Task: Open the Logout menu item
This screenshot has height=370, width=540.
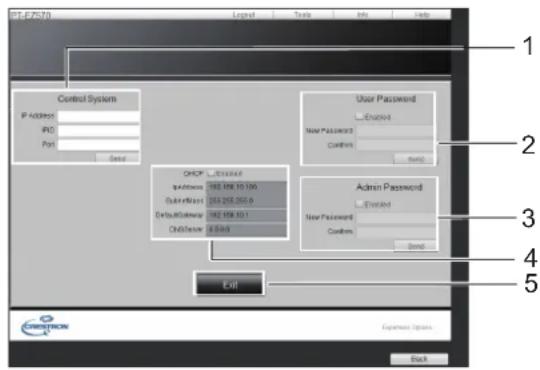Action: 244,15
